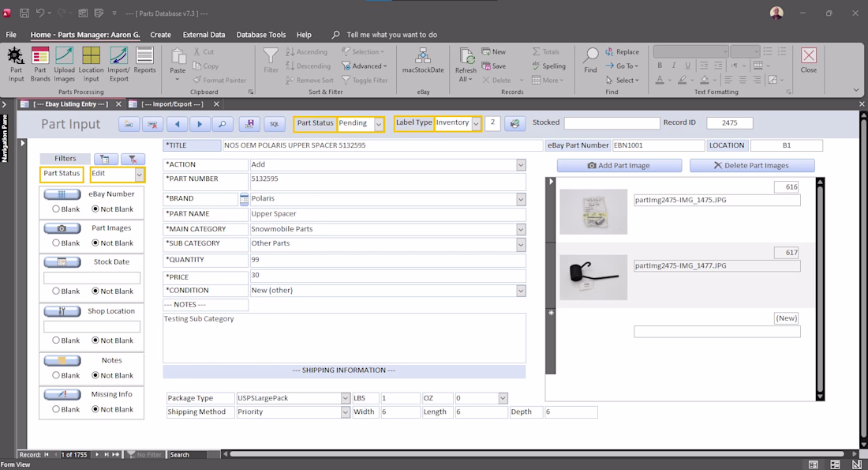Click the Save record ribbon button

click(x=494, y=66)
